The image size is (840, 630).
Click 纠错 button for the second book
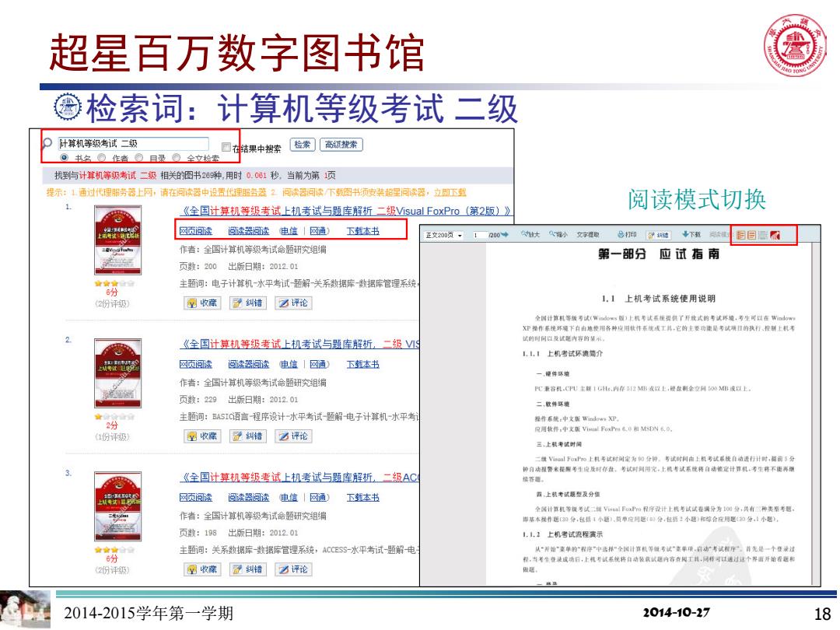247,436
